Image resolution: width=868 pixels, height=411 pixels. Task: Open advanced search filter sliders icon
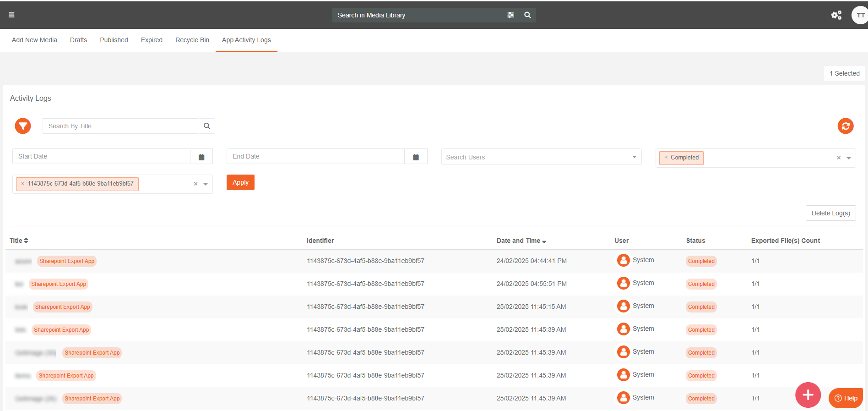[510, 15]
